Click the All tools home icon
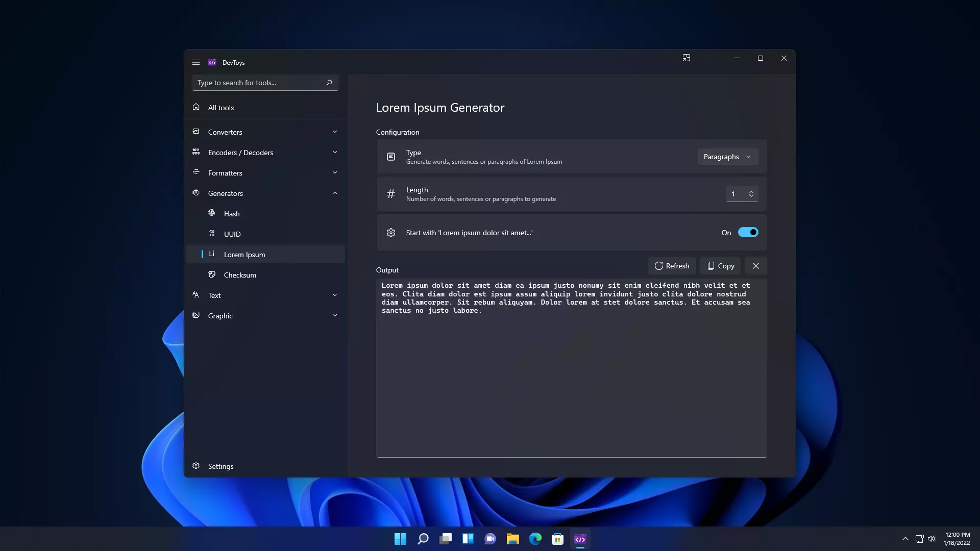The height and width of the screenshot is (551, 980). click(x=196, y=107)
